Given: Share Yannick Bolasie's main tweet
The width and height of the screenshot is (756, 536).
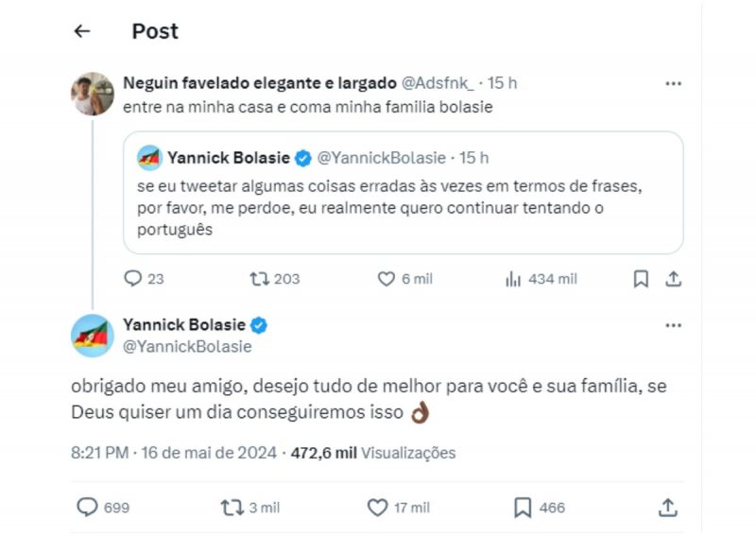Looking at the screenshot, I should point(668,508).
